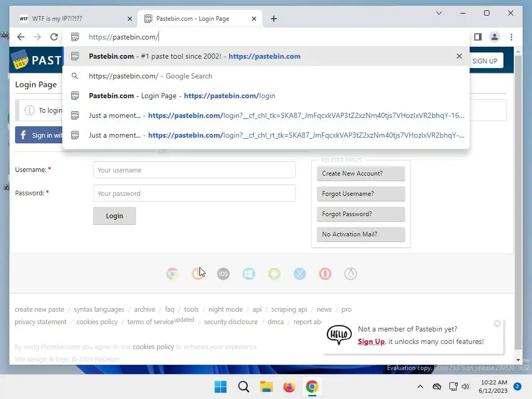Viewport: 532px width, 399px height.
Task: Toggle night mode footer link
Action: click(x=225, y=310)
